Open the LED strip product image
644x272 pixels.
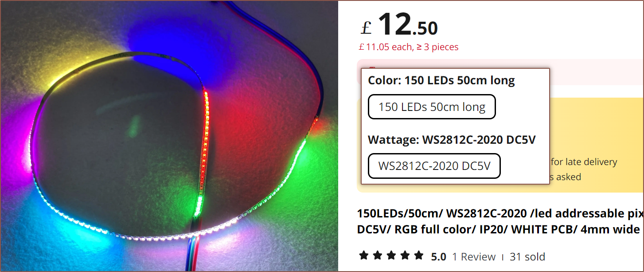tap(169, 136)
